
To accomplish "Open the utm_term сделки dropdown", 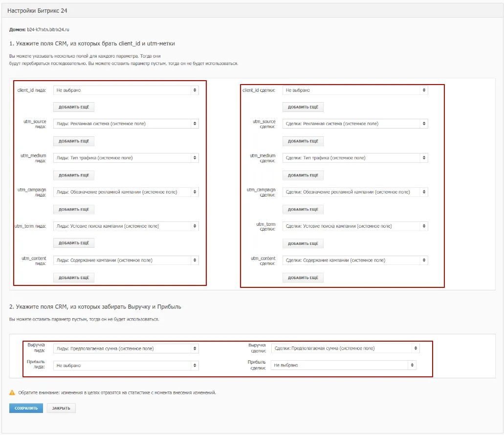I will [355, 226].
